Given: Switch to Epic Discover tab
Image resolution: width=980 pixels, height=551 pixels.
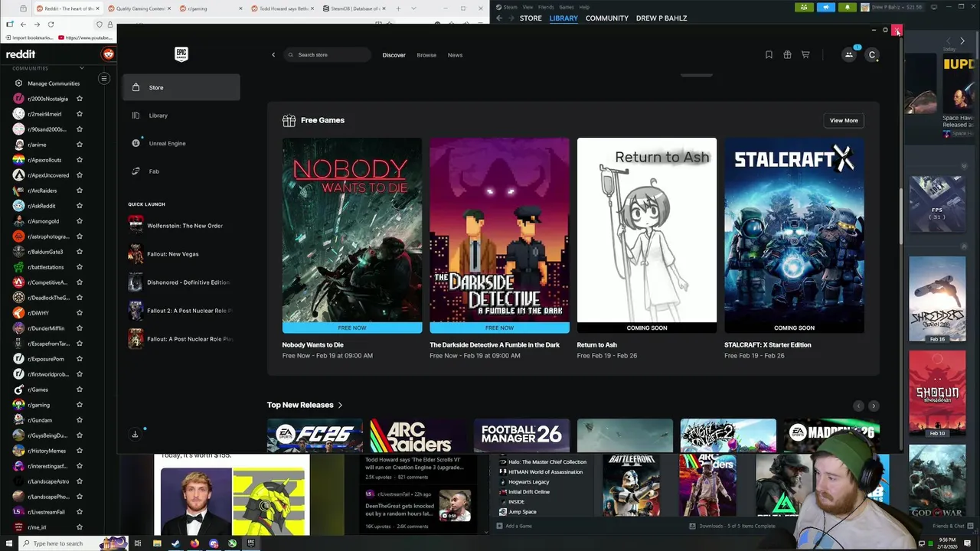Looking at the screenshot, I should pyautogui.click(x=394, y=55).
